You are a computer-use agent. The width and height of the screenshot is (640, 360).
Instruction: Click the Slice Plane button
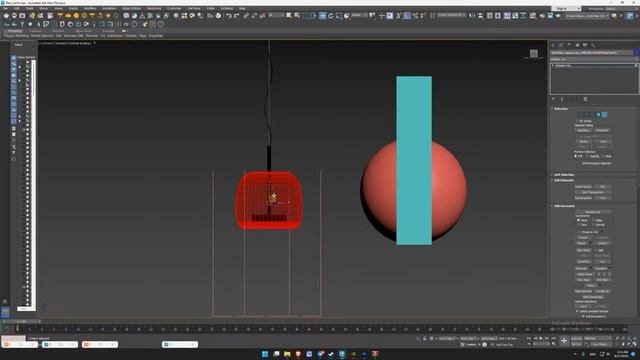[584, 250]
